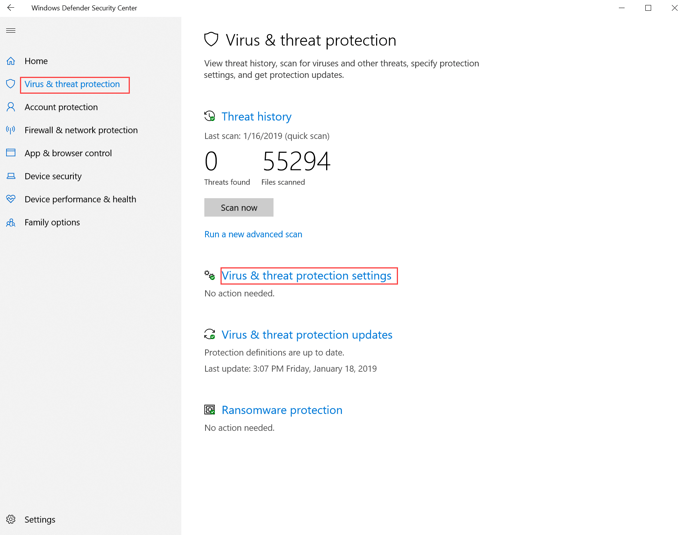Click the Firewall & network protection antenna icon
Screen dimensions: 688x535
tap(11, 130)
